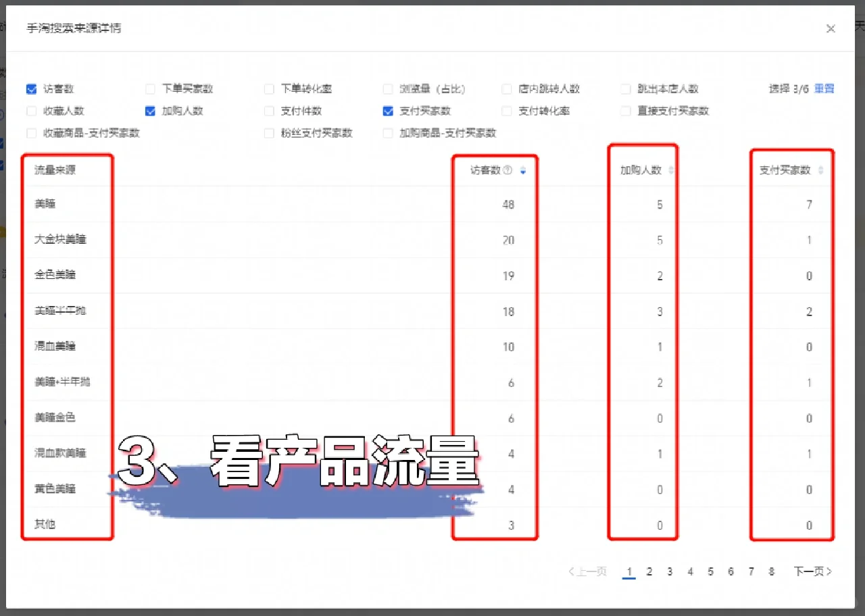Click the 选择 3/6 selection counter
Screen dimensions: 865x616
pyautogui.click(x=789, y=89)
